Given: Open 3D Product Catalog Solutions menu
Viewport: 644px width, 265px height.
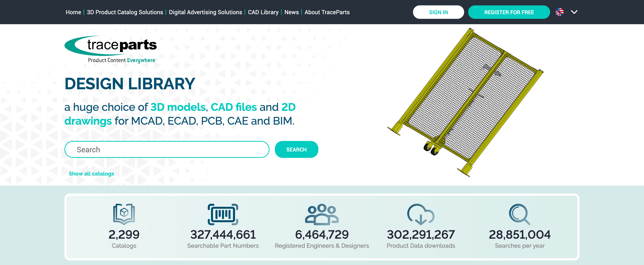Looking at the screenshot, I should pyautogui.click(x=125, y=12).
